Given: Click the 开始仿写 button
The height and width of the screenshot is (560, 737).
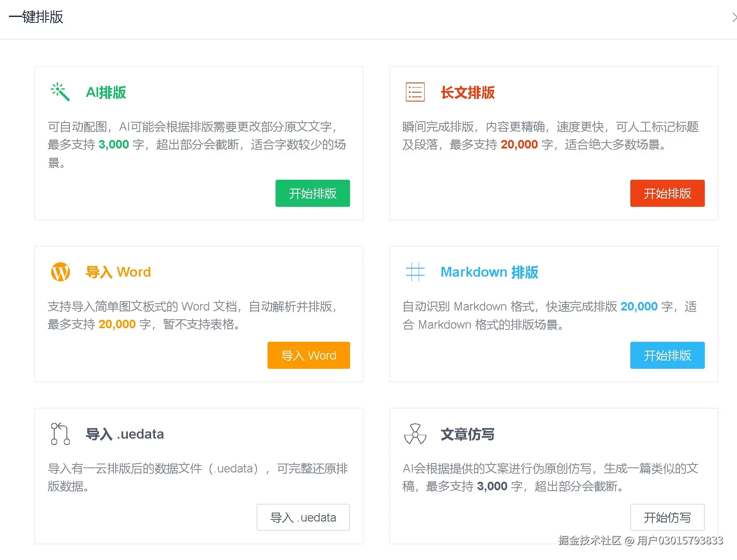Looking at the screenshot, I should pos(667,517).
